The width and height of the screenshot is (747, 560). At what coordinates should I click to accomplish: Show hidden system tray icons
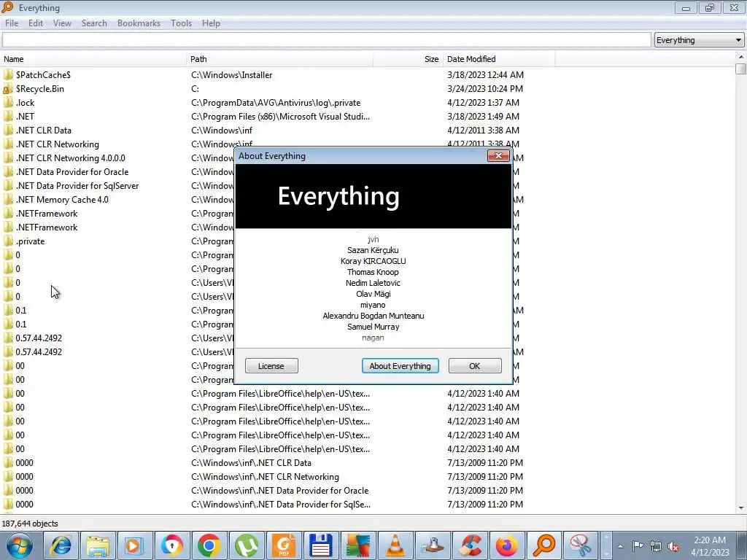(620, 546)
